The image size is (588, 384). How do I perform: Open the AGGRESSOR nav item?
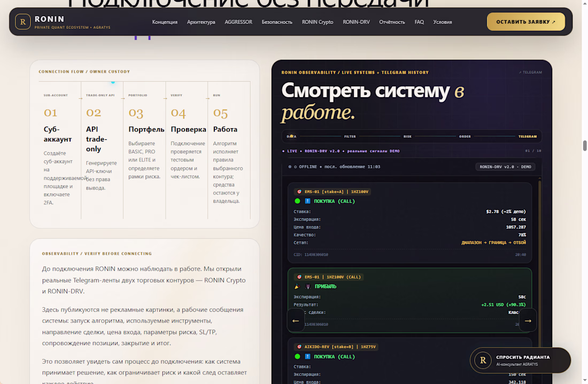pyautogui.click(x=238, y=22)
